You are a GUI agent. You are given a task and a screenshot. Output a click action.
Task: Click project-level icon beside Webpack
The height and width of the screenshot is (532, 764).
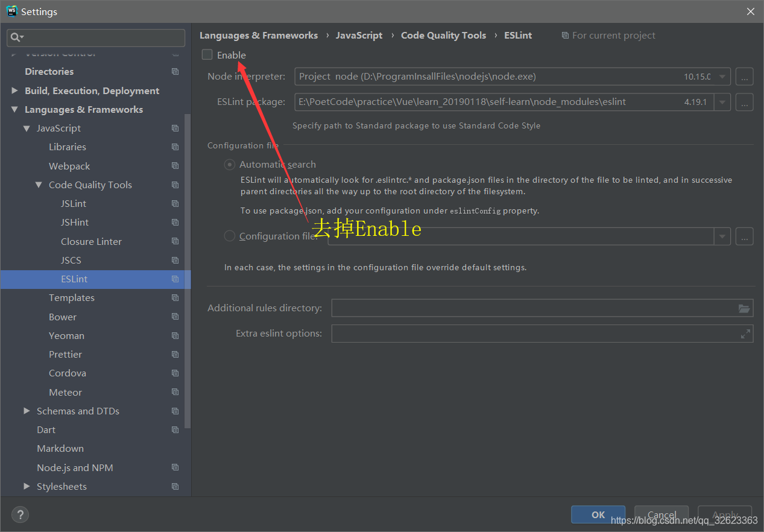175,166
